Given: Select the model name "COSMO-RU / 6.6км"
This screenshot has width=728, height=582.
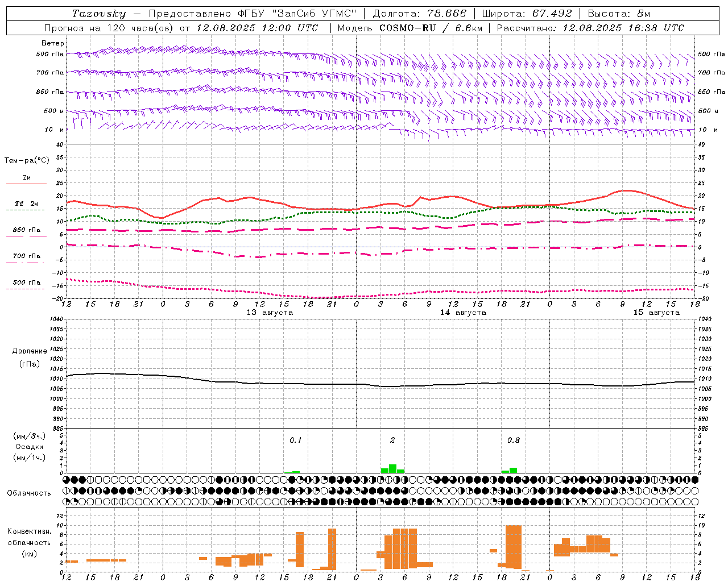Looking at the screenshot, I should click(431, 28).
